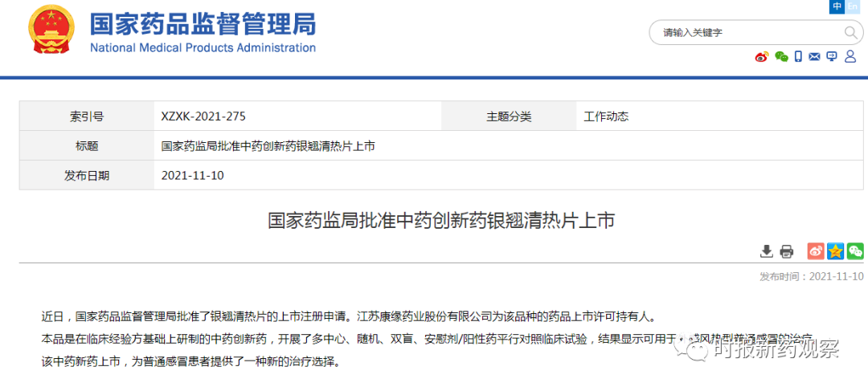
Task: Click the 发布日期 label cell
Action: (87, 175)
